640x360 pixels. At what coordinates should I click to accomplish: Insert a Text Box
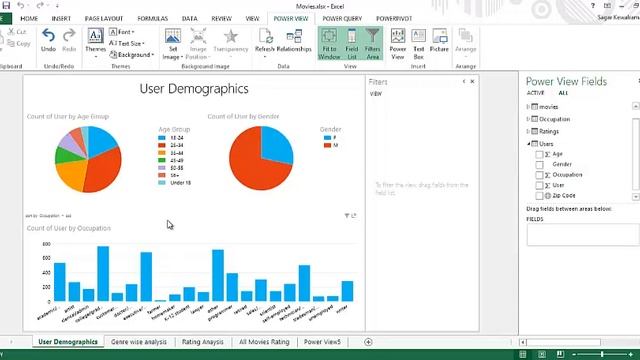[418, 44]
